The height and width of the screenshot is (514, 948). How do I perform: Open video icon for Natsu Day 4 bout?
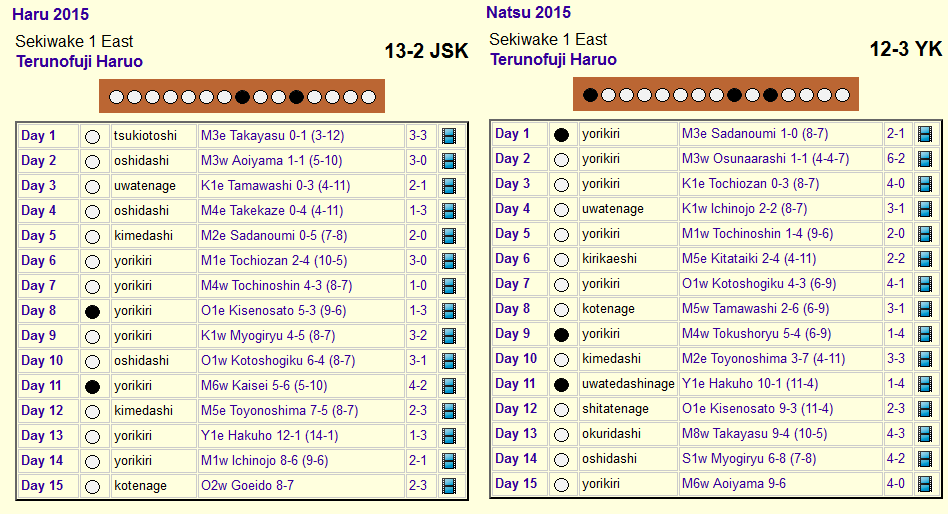(925, 209)
